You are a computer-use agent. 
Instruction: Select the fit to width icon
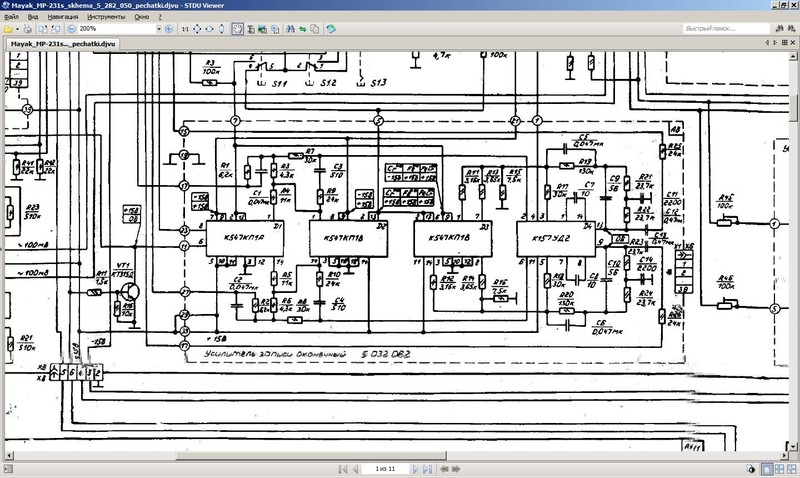tap(209, 29)
